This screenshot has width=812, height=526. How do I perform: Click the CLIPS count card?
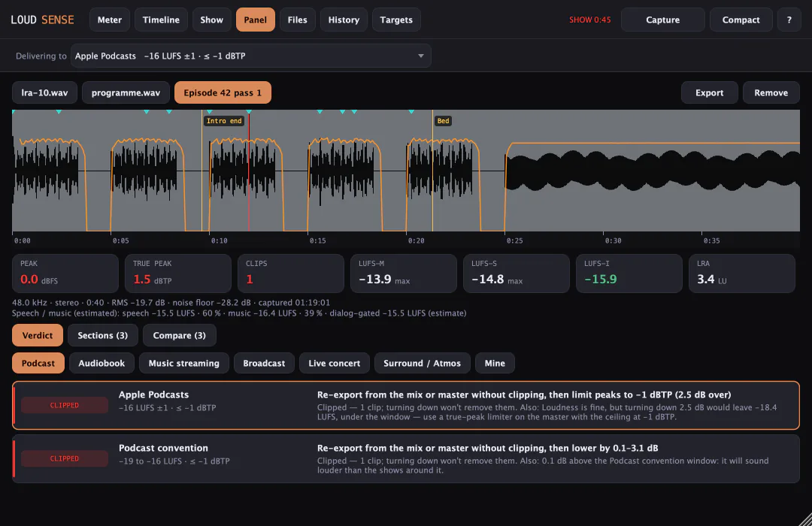291,274
